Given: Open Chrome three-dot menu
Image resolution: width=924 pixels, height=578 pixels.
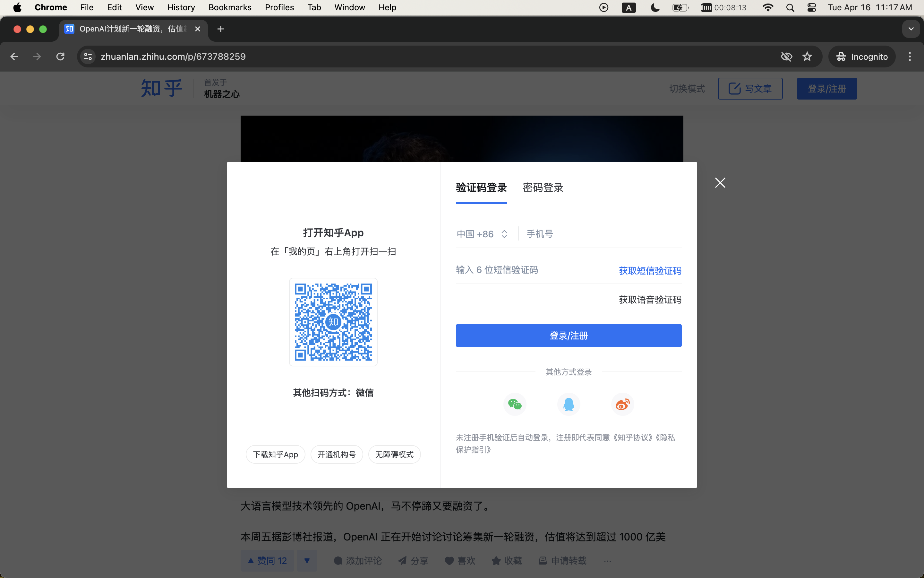Looking at the screenshot, I should coord(910,57).
